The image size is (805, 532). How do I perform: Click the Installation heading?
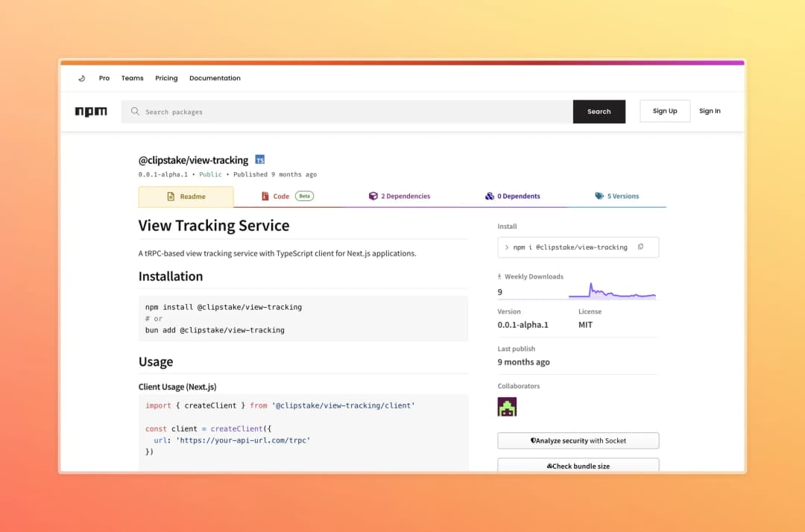coord(171,276)
